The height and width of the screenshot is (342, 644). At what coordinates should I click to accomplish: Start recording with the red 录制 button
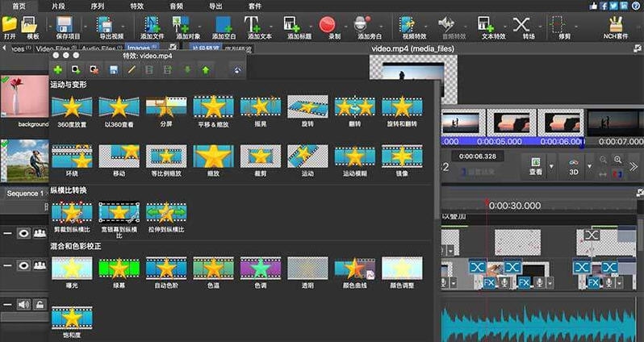[328, 24]
